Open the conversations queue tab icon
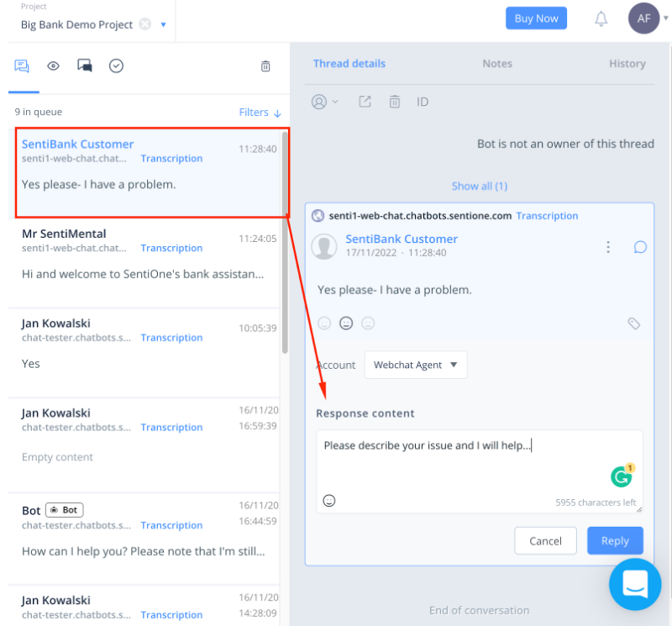 tap(22, 66)
